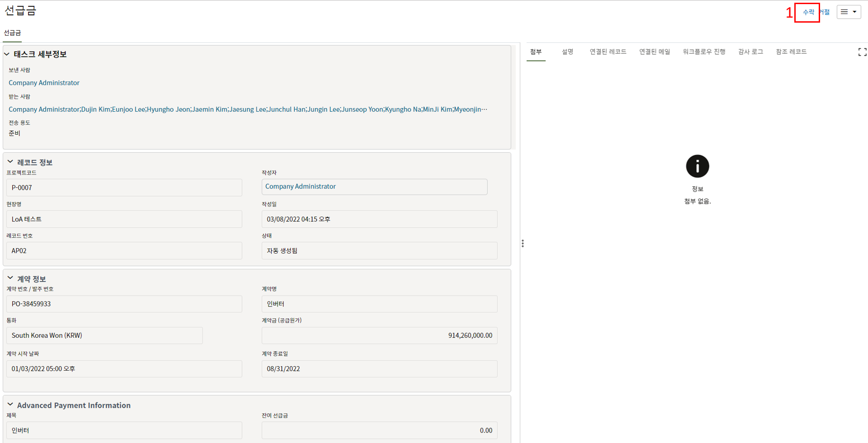The width and height of the screenshot is (868, 443).
Task: Click the 계약 번호 PO-38459933 field
Action: point(124,304)
